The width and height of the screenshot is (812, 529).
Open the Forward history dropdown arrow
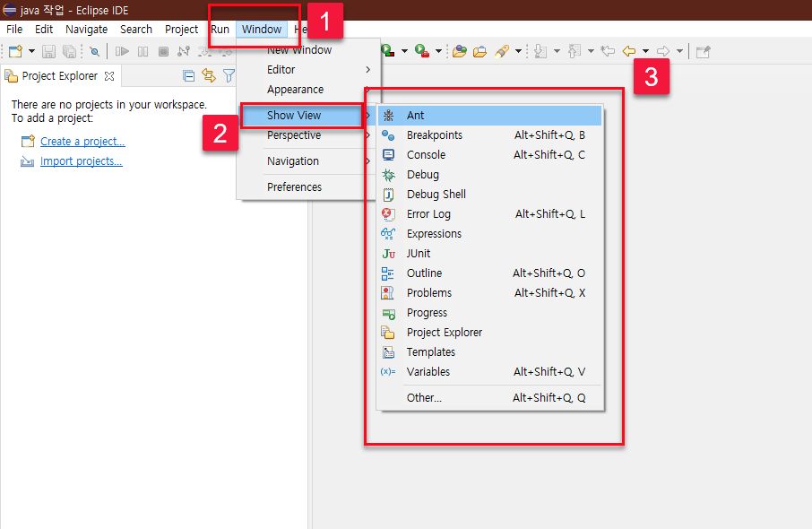point(680,51)
